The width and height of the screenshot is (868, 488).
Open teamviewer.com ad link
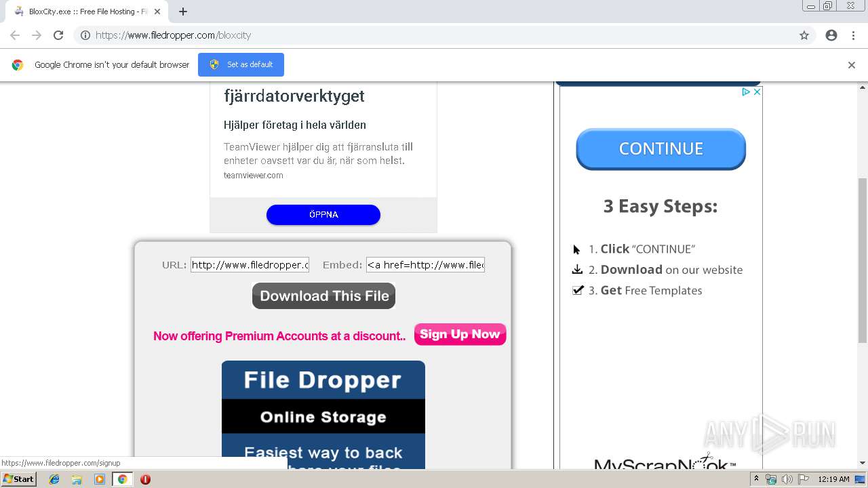point(254,176)
